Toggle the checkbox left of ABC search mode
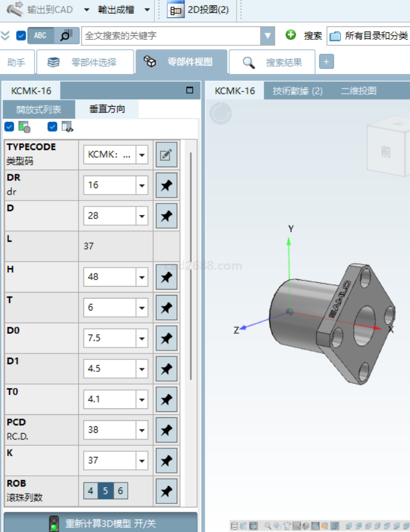 point(21,36)
